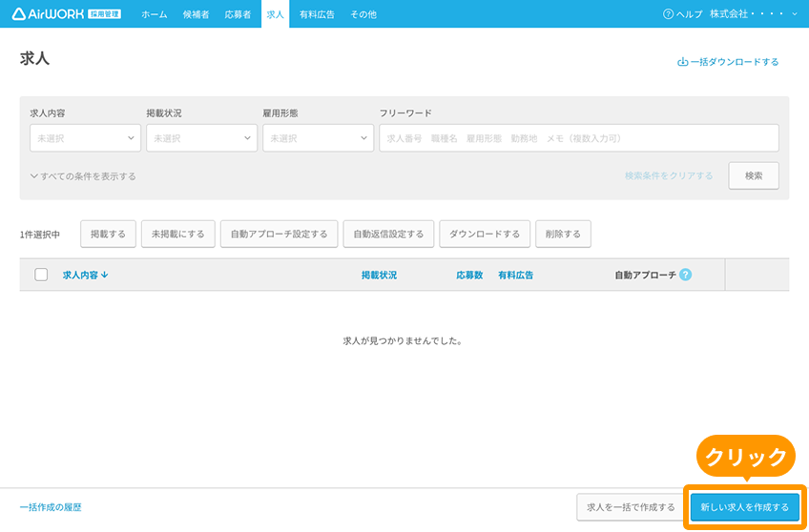The height and width of the screenshot is (532, 809).
Task: Tick the select-all checkbox in table header
Action: [41, 275]
